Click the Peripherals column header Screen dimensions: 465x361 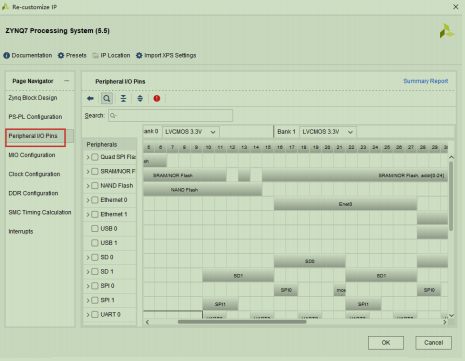(110, 144)
